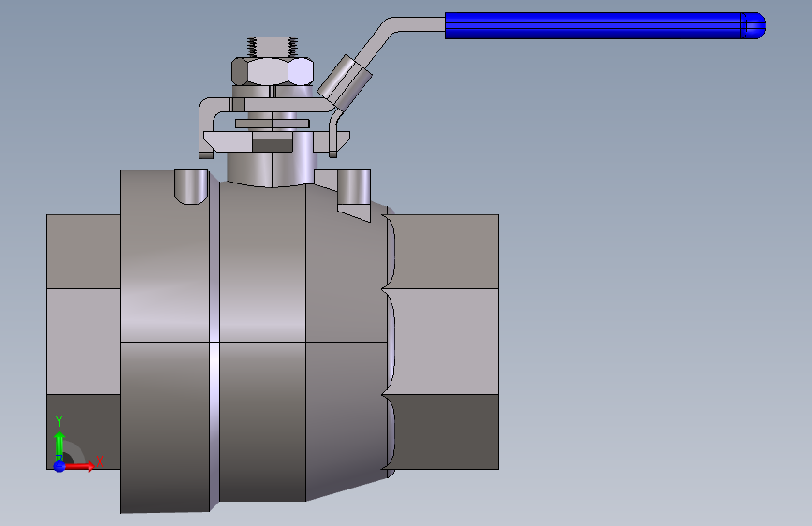The height and width of the screenshot is (526, 812).
Task: Click the hex nut on the stem
Action: pyautogui.click(x=273, y=71)
